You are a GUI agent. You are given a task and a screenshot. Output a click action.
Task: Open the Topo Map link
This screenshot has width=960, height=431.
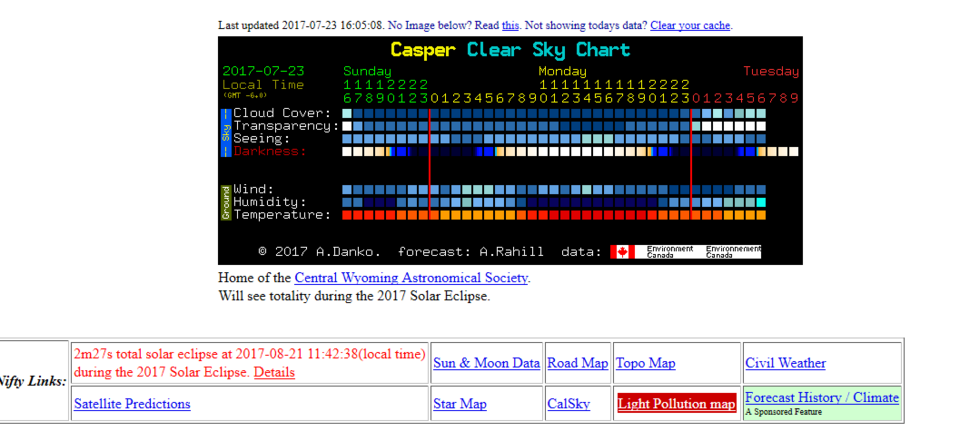pos(645,363)
